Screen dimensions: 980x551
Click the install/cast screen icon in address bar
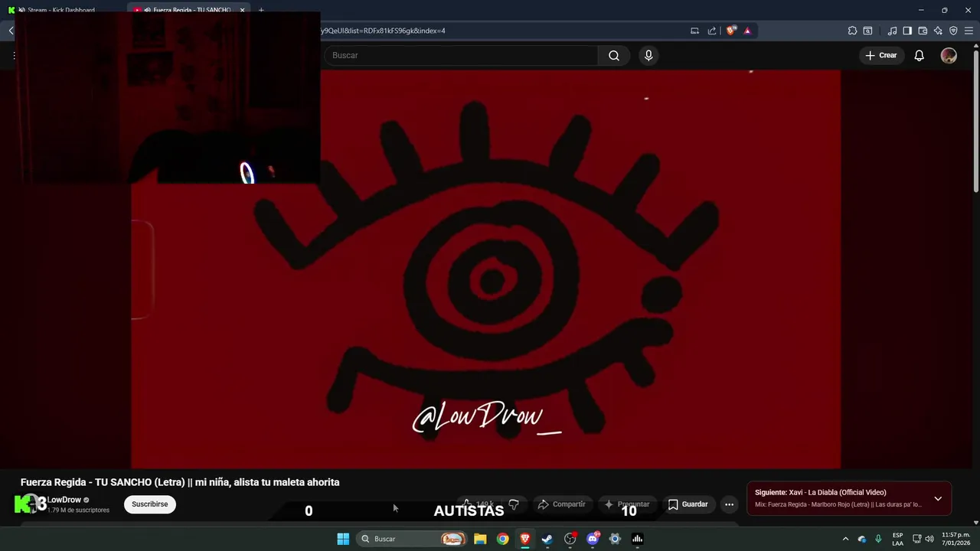coord(694,31)
